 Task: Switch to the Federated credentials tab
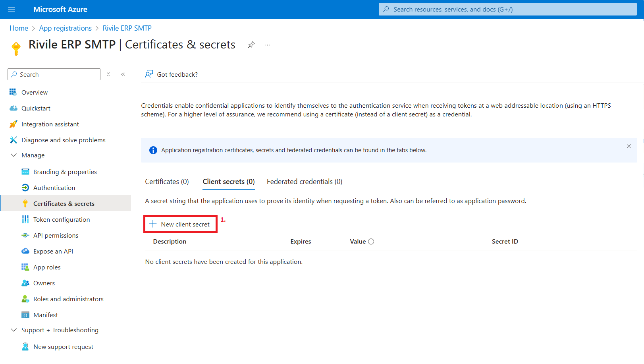click(x=304, y=182)
